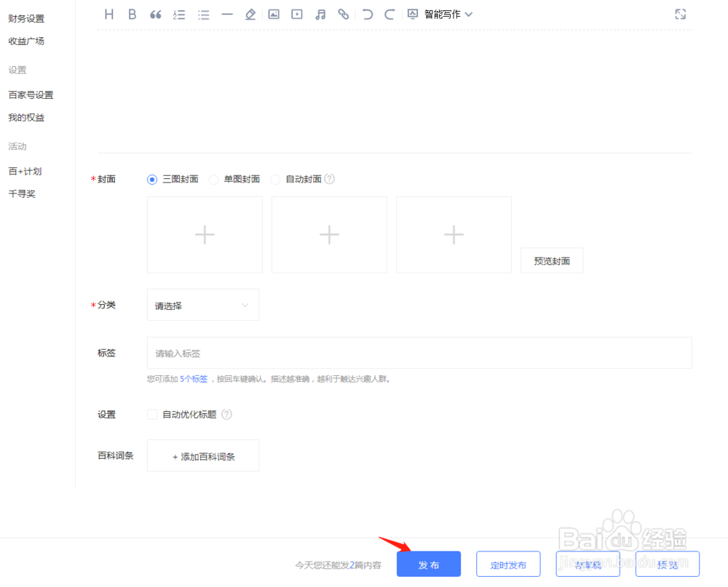The width and height of the screenshot is (728, 587).
Task: Open the 分类 category selector
Action: (202, 305)
